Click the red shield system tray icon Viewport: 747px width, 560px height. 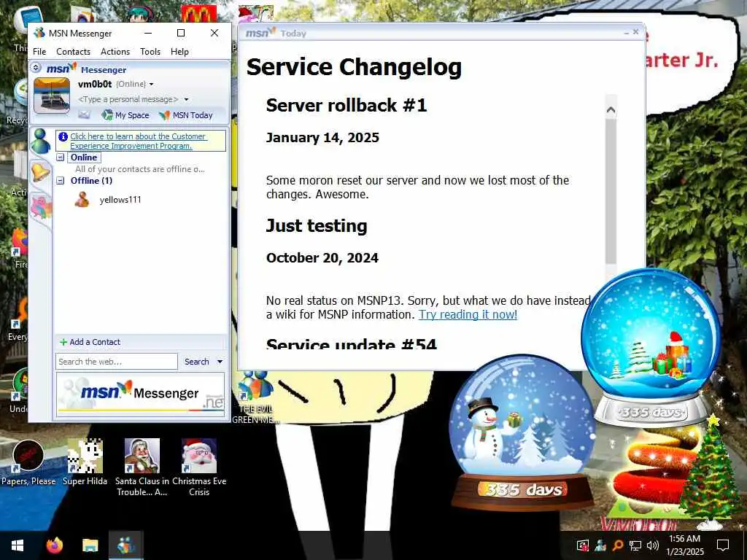[x=582, y=545]
